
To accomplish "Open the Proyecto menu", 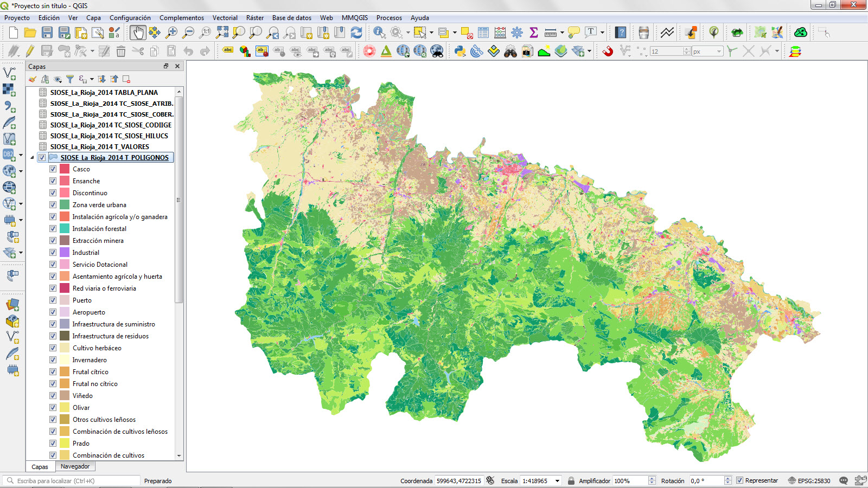I will click(x=17, y=18).
